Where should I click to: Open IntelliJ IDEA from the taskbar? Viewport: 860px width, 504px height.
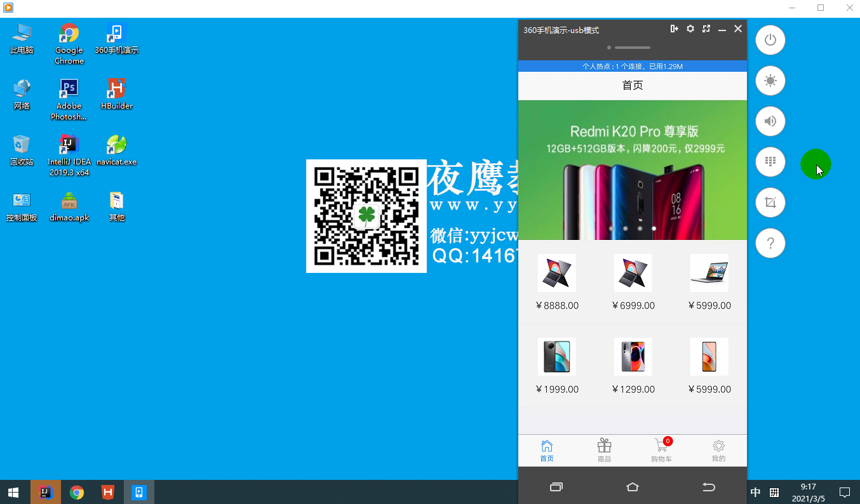tap(46, 492)
